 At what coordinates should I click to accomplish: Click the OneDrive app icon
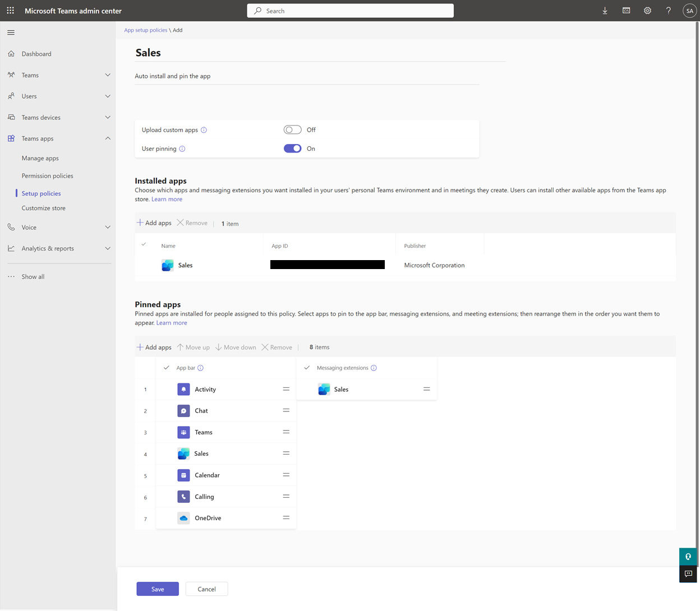point(183,518)
